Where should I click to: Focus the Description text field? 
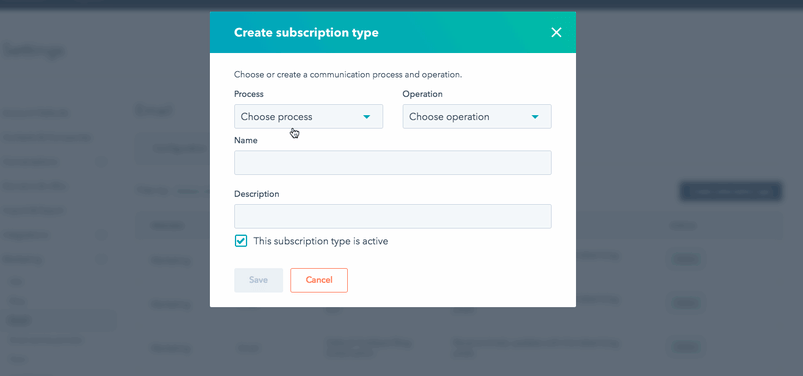point(393,216)
